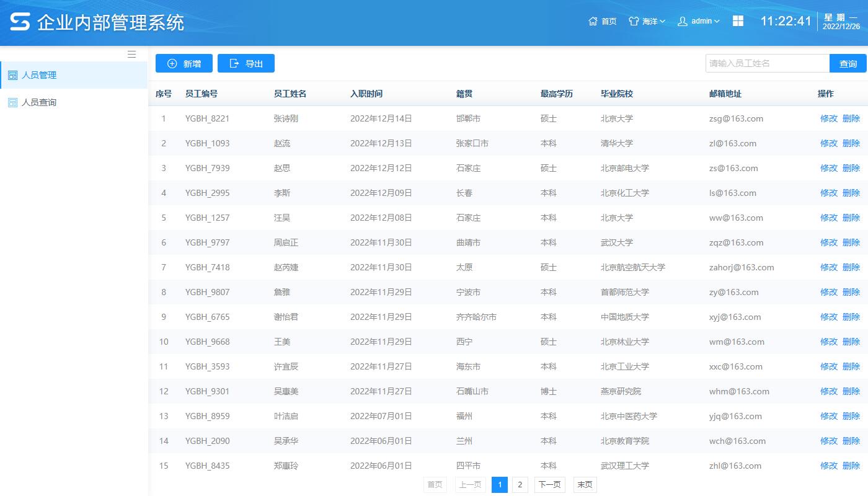This screenshot has width=868, height=496.
Task: Click the user silhouette icon beside admin
Action: click(x=683, y=21)
